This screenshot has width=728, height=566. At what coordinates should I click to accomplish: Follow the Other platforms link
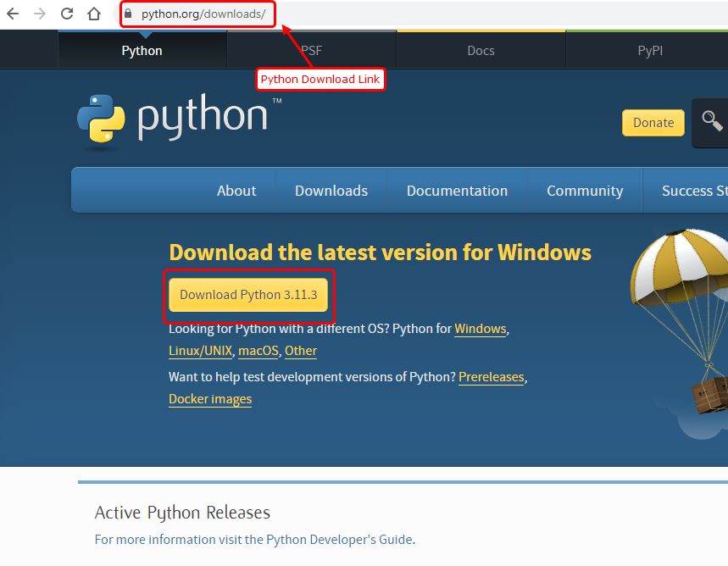(300, 351)
